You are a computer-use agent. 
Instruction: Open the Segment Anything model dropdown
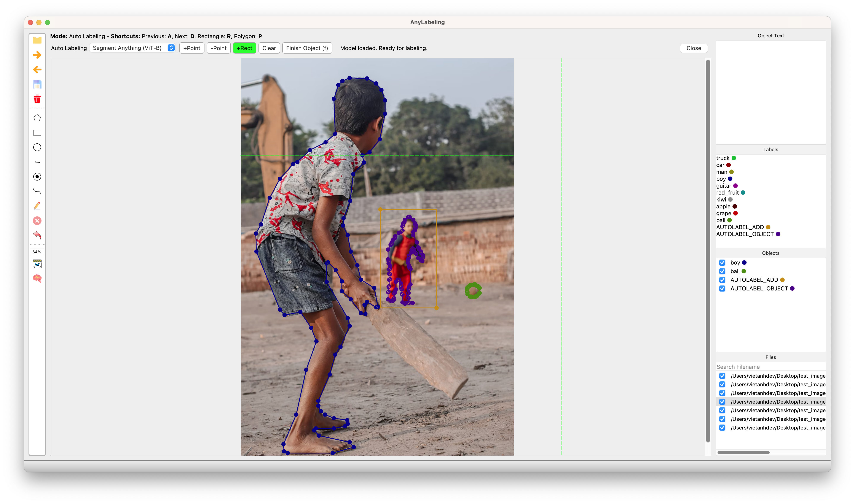[x=132, y=48]
